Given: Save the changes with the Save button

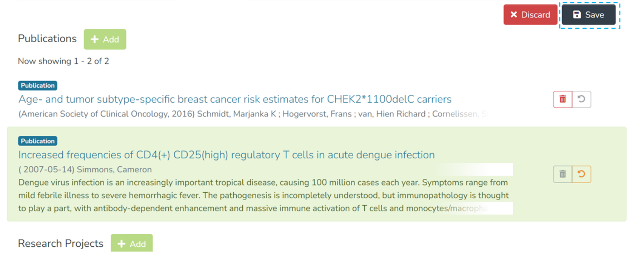Looking at the screenshot, I should tap(589, 15).
